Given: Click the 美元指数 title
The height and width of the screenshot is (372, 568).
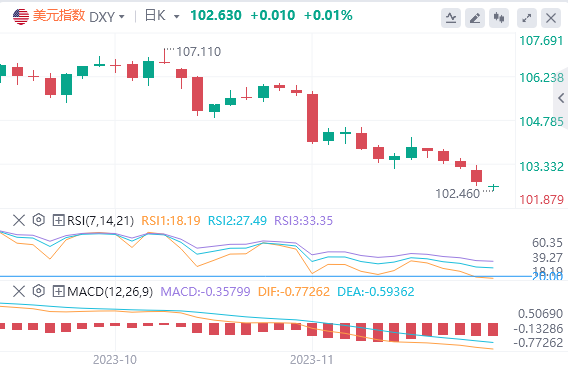Looking at the screenshot, I should click(59, 16).
